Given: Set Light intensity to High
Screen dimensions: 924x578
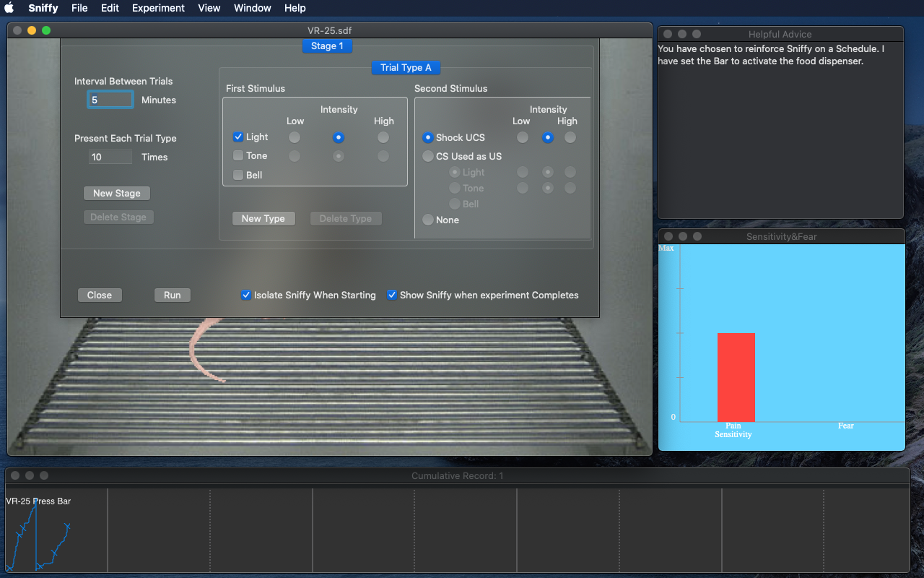Looking at the screenshot, I should click(383, 137).
